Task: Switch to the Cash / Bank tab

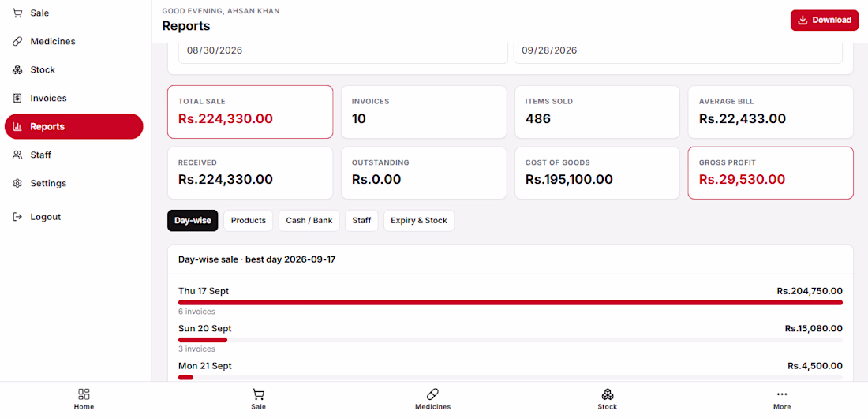Action: (x=309, y=220)
